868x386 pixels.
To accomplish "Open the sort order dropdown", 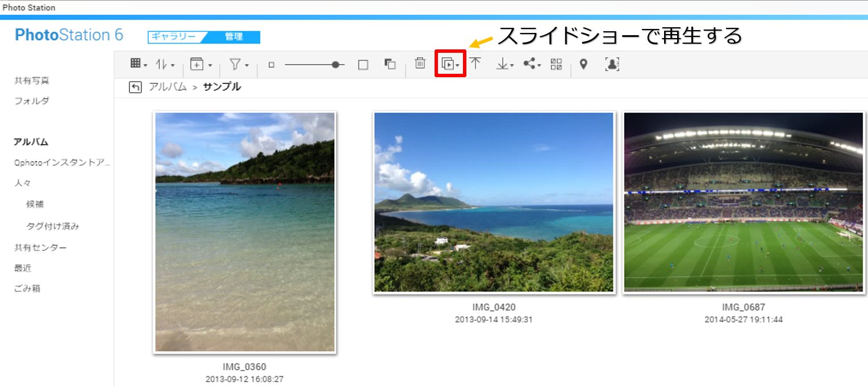I will (165, 65).
